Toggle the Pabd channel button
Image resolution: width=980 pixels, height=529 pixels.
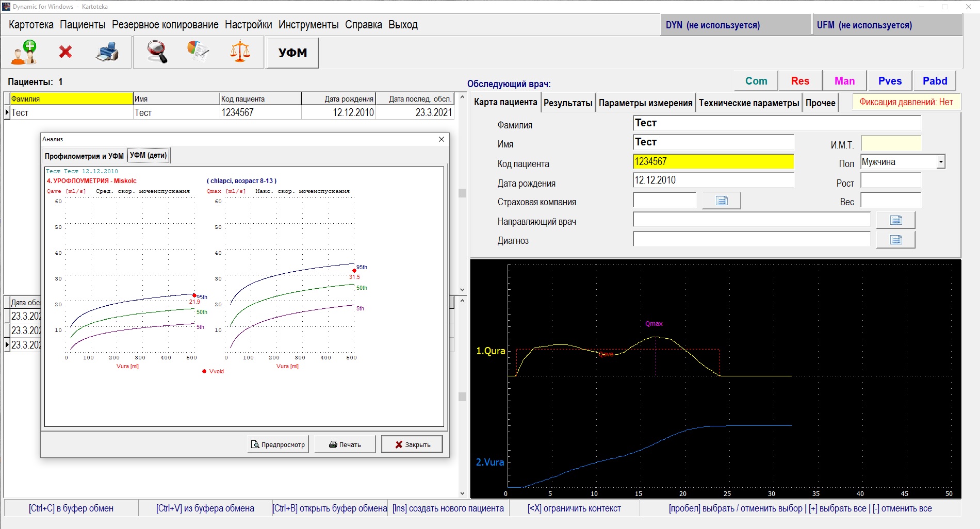click(935, 81)
